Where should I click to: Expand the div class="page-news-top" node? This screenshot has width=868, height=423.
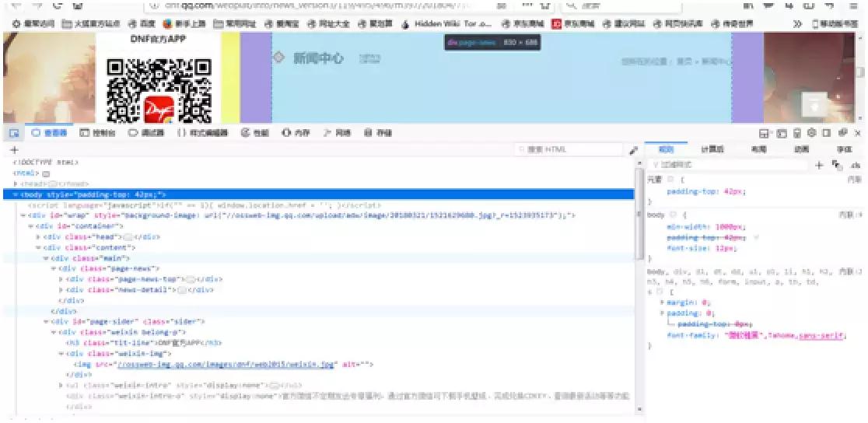point(61,279)
